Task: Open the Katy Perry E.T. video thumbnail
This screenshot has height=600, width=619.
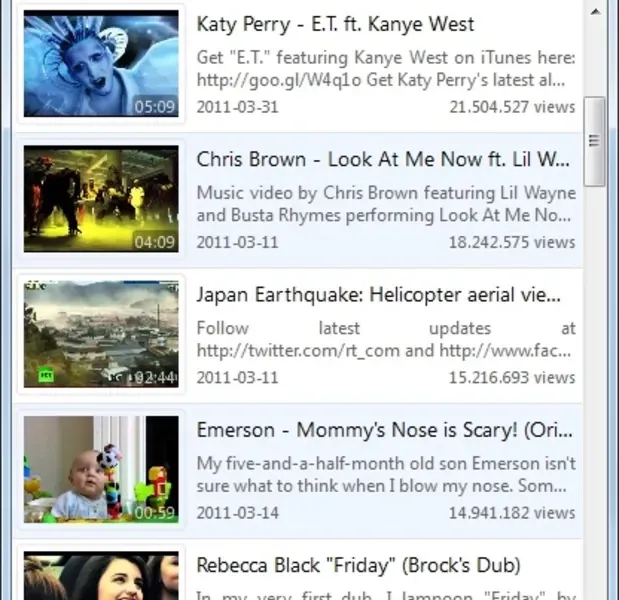Action: (x=101, y=64)
